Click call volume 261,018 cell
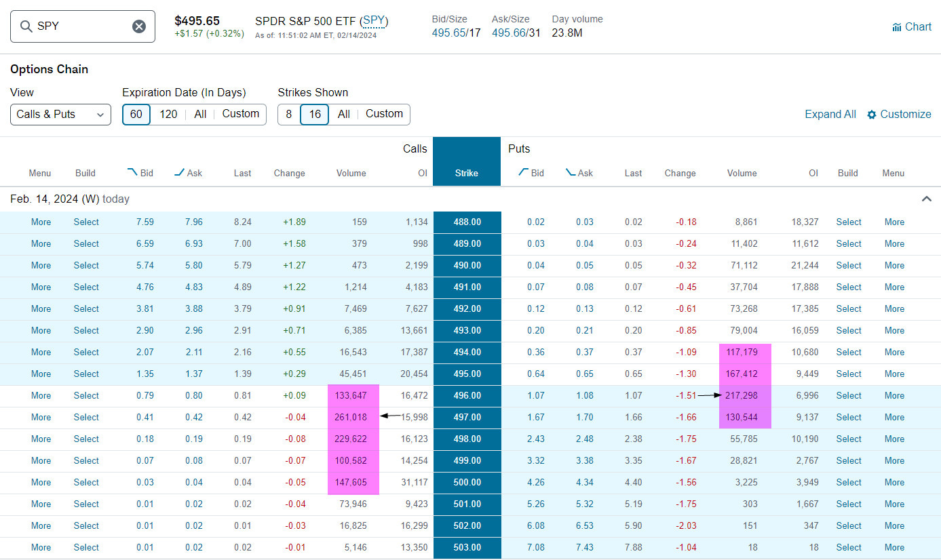The height and width of the screenshot is (560, 941). (x=351, y=417)
